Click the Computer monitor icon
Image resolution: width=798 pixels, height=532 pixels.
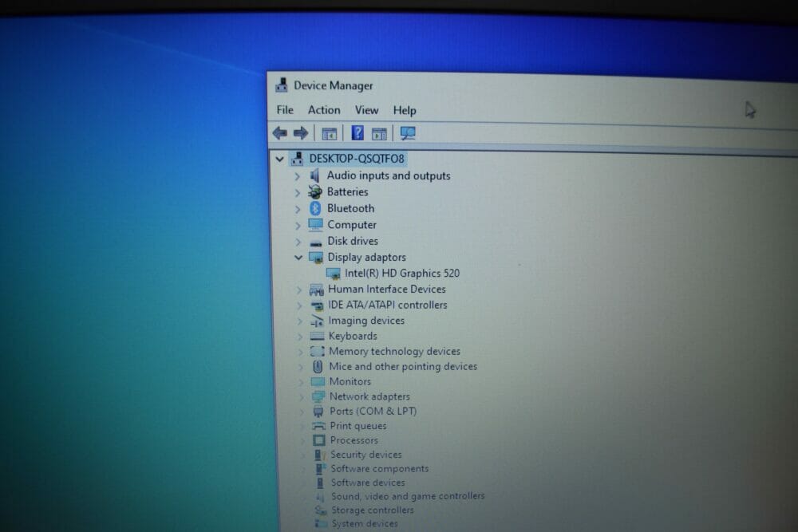click(315, 224)
